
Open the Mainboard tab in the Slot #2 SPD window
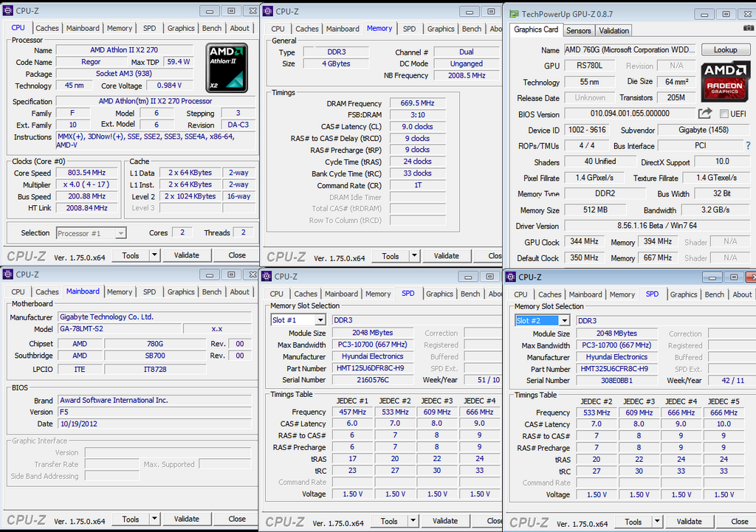(x=585, y=294)
